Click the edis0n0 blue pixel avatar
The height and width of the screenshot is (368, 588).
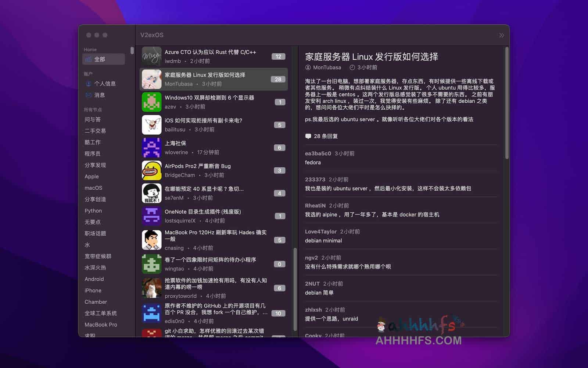click(152, 313)
